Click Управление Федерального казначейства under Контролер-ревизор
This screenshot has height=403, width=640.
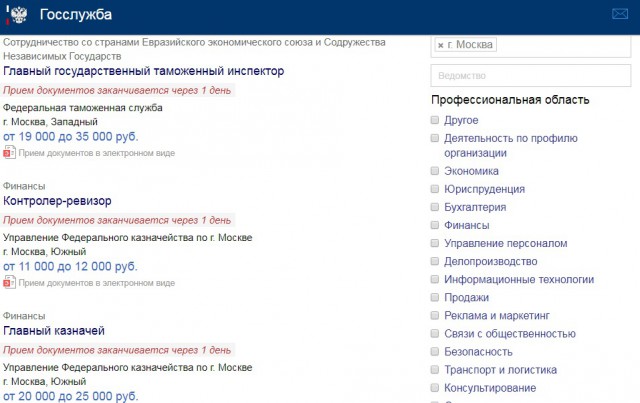click(127, 238)
